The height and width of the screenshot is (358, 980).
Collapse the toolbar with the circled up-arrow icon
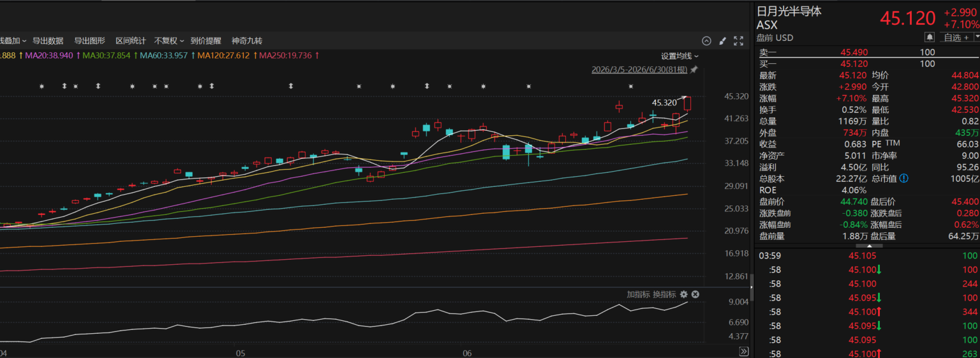click(x=706, y=41)
